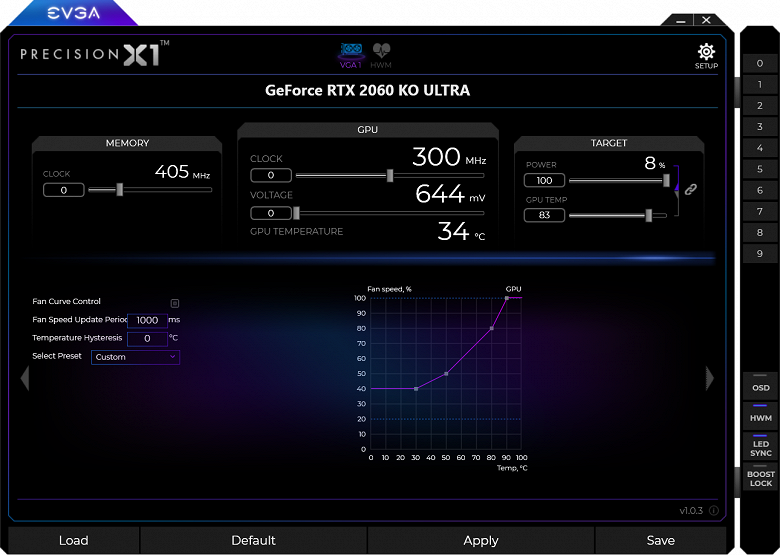Toggle LED SYNC on the sidebar
This screenshot has width=780, height=555.
pos(760,446)
